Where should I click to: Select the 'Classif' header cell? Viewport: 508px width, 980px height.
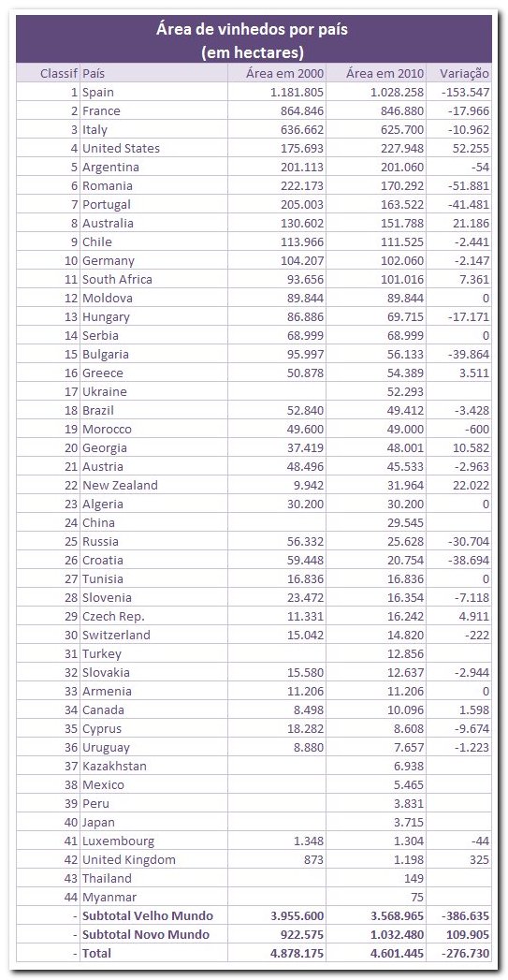click(59, 73)
